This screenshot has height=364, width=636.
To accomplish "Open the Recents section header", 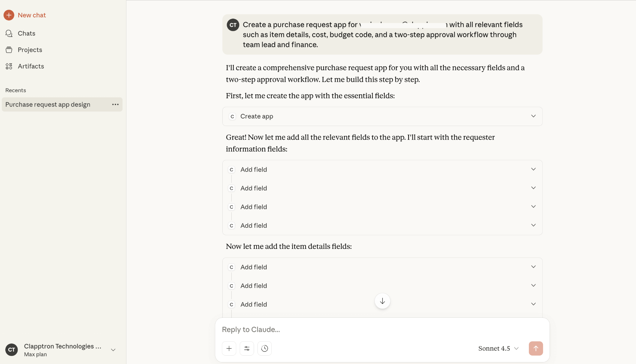I will pos(16,90).
